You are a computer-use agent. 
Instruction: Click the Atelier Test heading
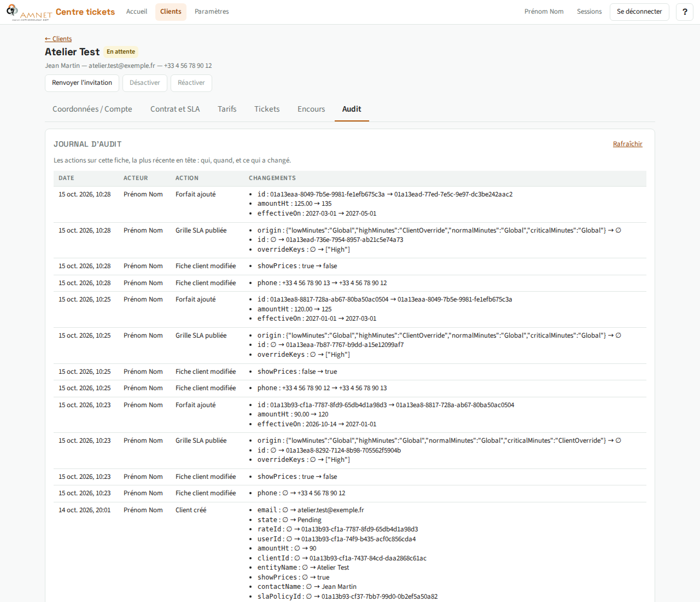click(72, 52)
